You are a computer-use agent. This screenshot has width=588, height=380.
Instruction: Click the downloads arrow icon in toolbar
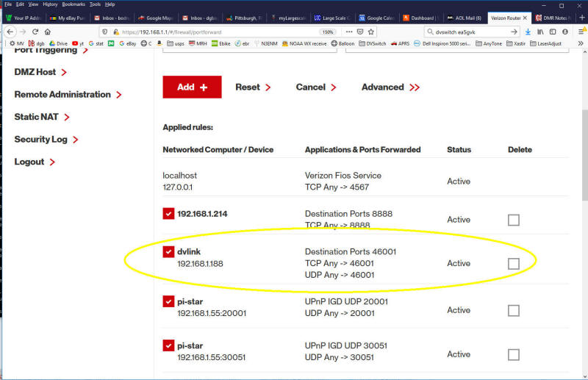(528, 32)
